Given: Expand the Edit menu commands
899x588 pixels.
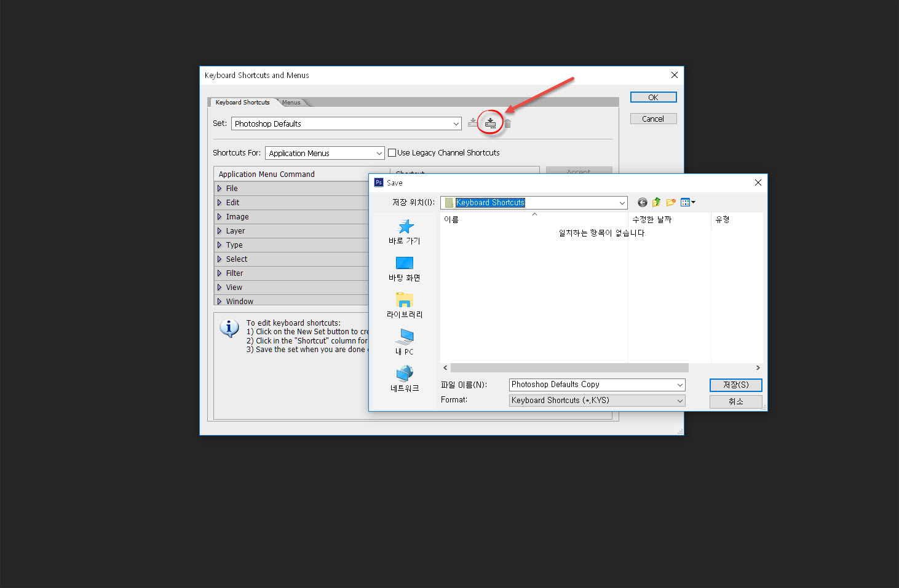Looking at the screenshot, I should point(220,203).
